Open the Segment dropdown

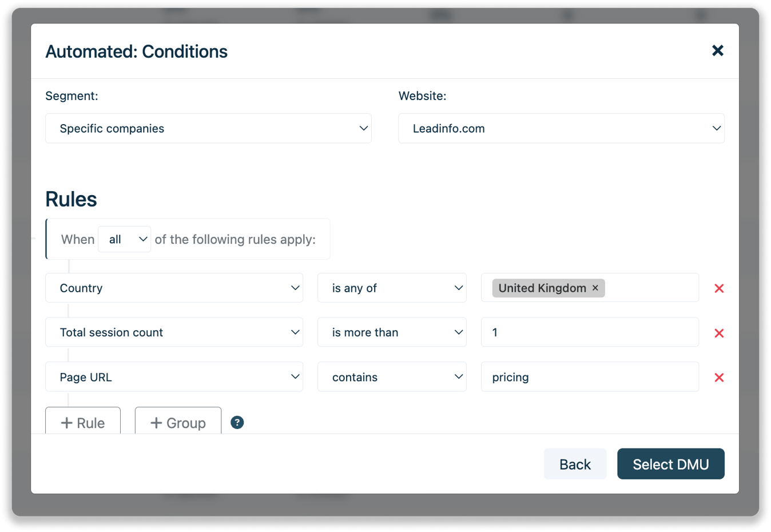[208, 129]
